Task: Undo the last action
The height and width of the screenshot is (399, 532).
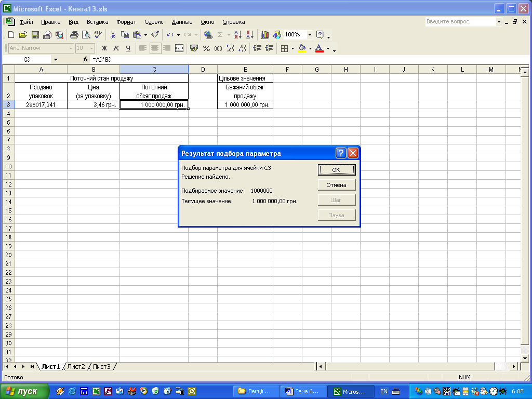Action: 170,35
